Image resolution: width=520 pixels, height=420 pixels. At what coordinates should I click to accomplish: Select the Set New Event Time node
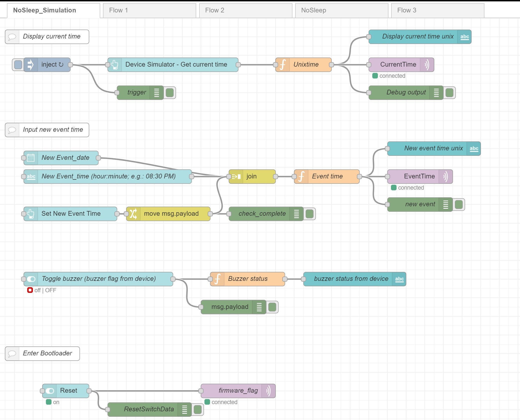(x=71, y=214)
